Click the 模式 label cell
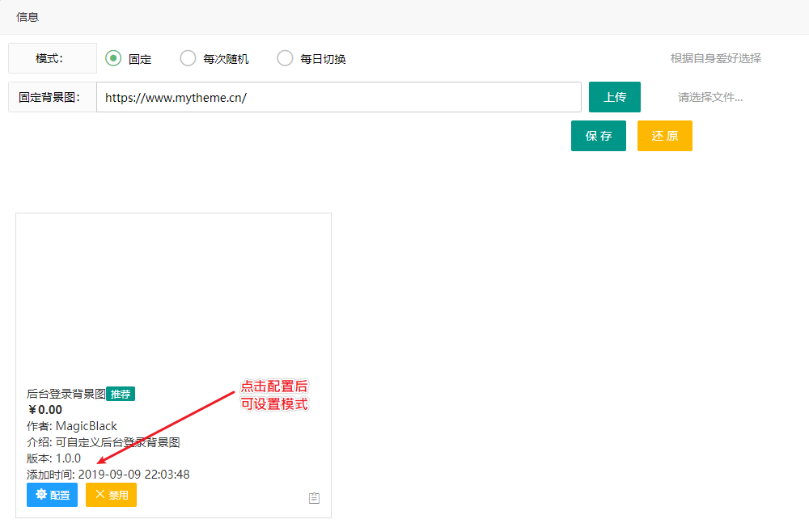The width and height of the screenshot is (809, 532). coord(52,58)
